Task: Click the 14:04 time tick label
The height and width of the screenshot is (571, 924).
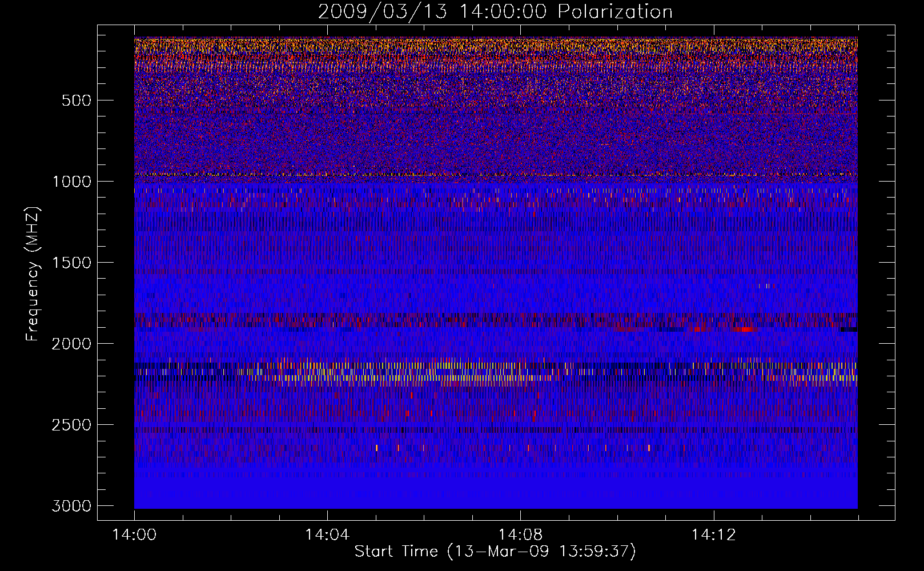Action: point(327,535)
